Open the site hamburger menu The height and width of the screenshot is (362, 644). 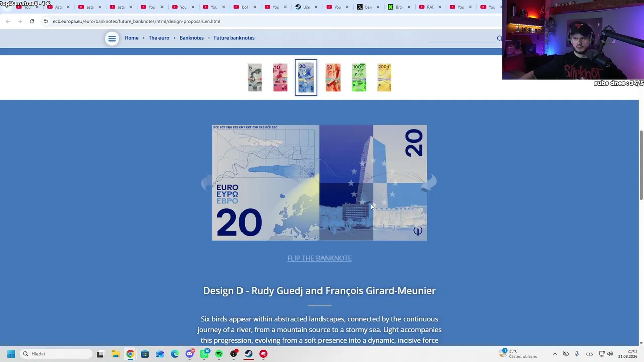(x=112, y=38)
